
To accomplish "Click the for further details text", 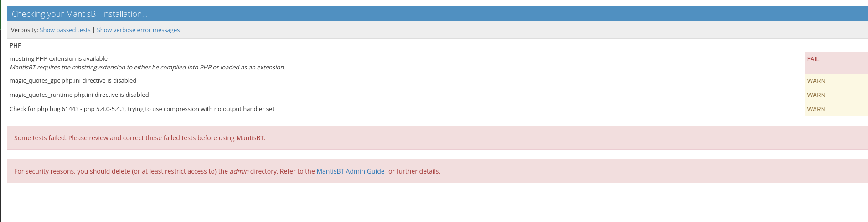I will click(x=413, y=171).
